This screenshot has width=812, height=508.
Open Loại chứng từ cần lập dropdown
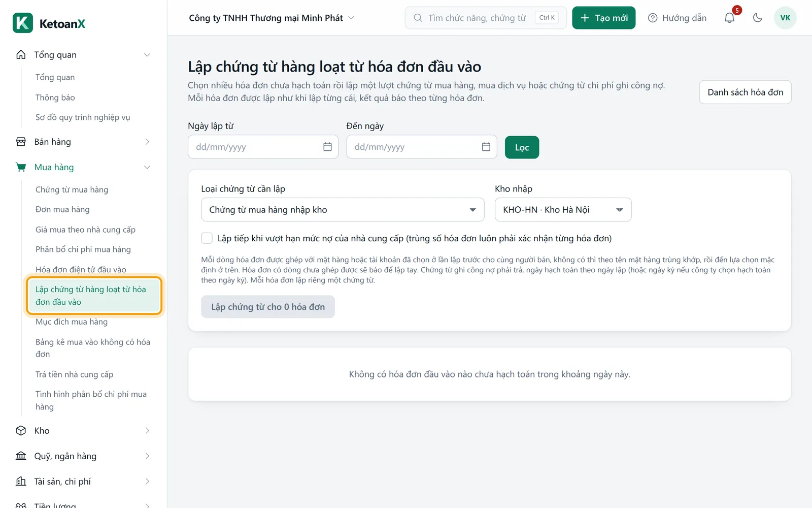(343, 210)
